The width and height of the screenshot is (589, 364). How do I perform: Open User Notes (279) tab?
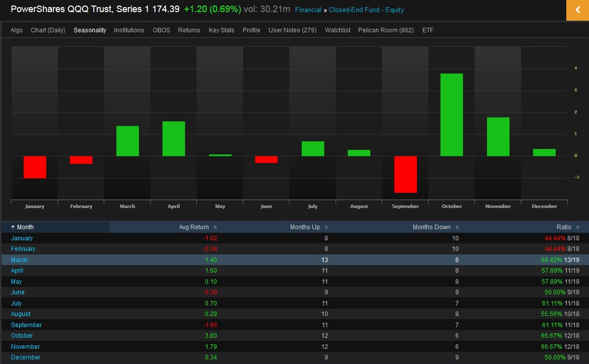pos(293,30)
